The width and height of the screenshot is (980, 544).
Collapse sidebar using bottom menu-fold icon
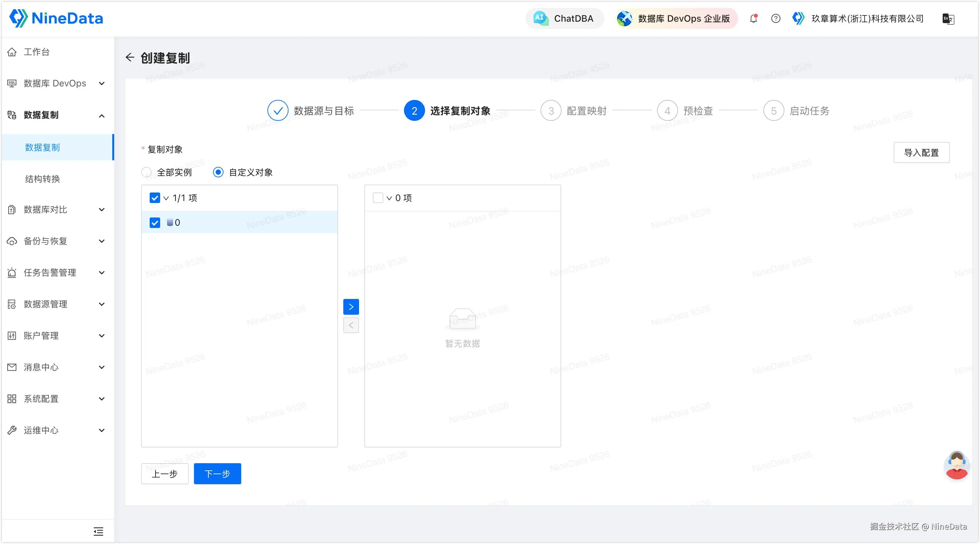98,531
